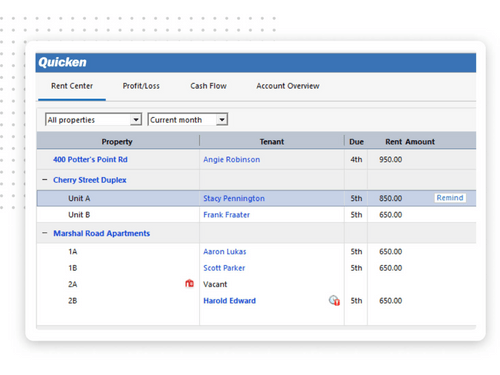Open tenant Harold Edward
Viewport: 500px width, 375px height.
tap(229, 301)
